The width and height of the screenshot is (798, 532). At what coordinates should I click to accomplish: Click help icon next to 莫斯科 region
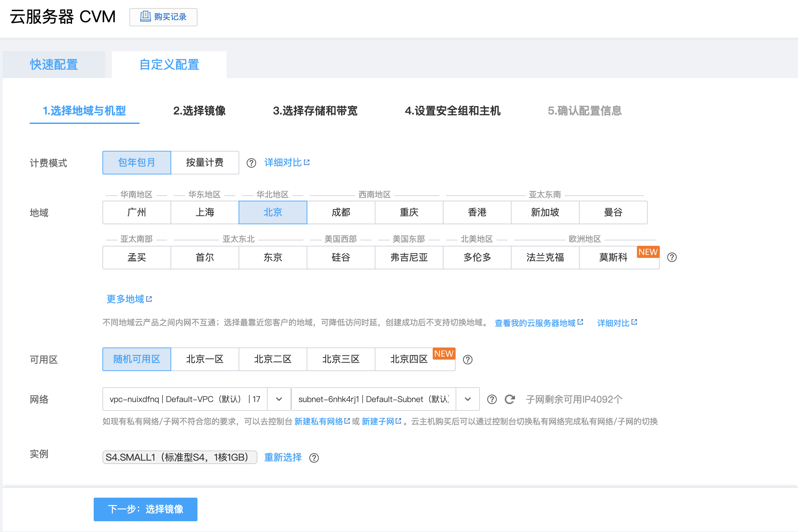pyautogui.click(x=672, y=258)
